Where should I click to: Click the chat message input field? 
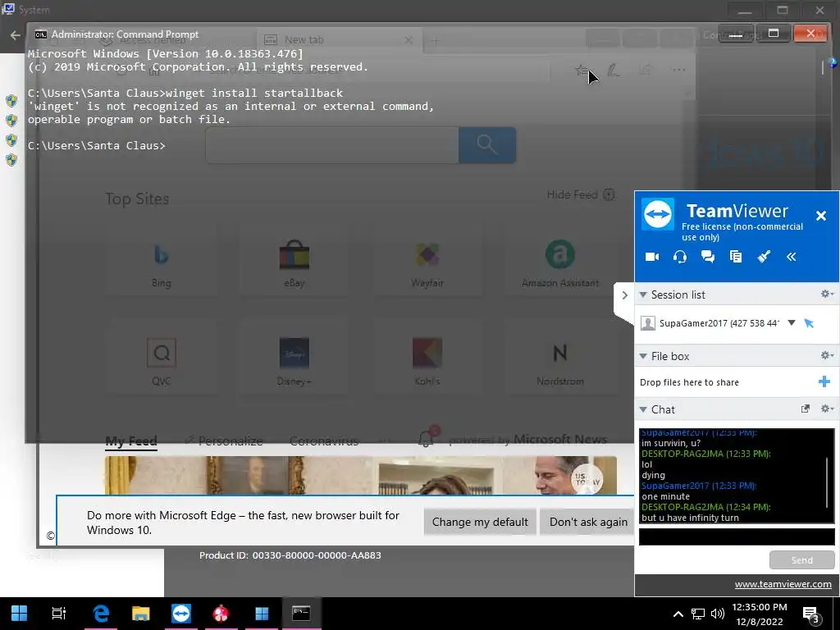tap(737, 536)
